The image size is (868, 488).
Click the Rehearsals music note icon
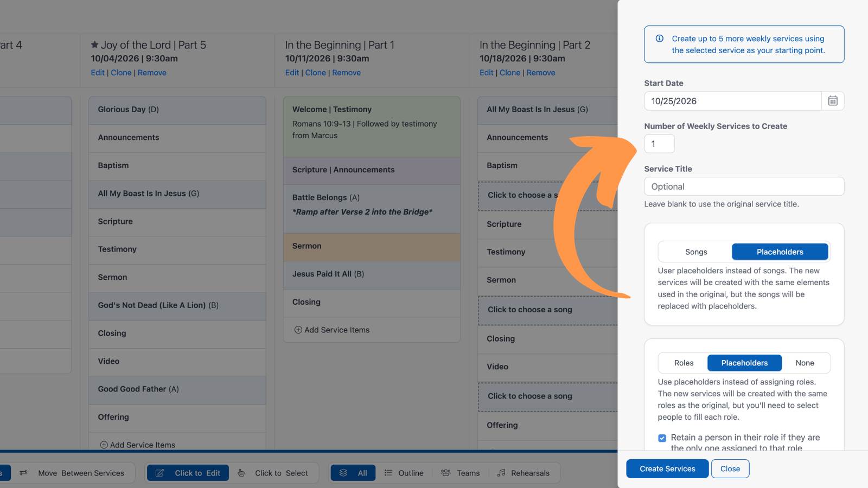[x=501, y=473]
